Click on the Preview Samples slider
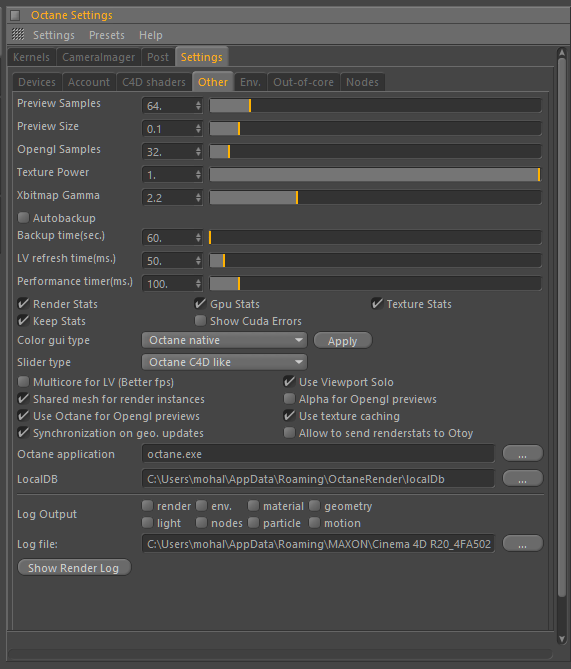Screen dimensions: 571x669 tap(375, 106)
